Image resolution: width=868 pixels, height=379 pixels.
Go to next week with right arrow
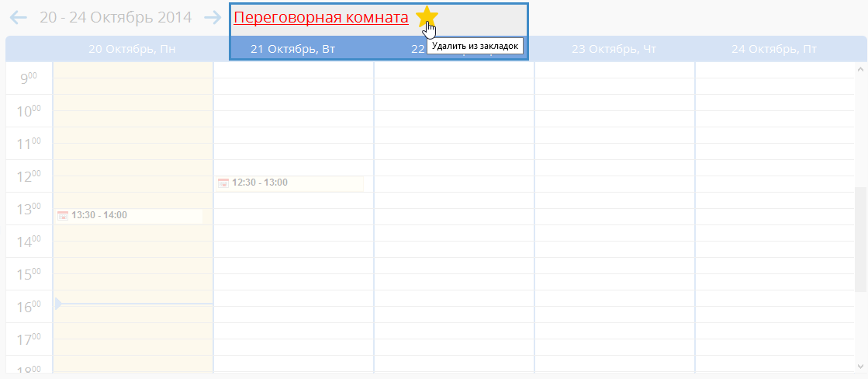point(212,18)
